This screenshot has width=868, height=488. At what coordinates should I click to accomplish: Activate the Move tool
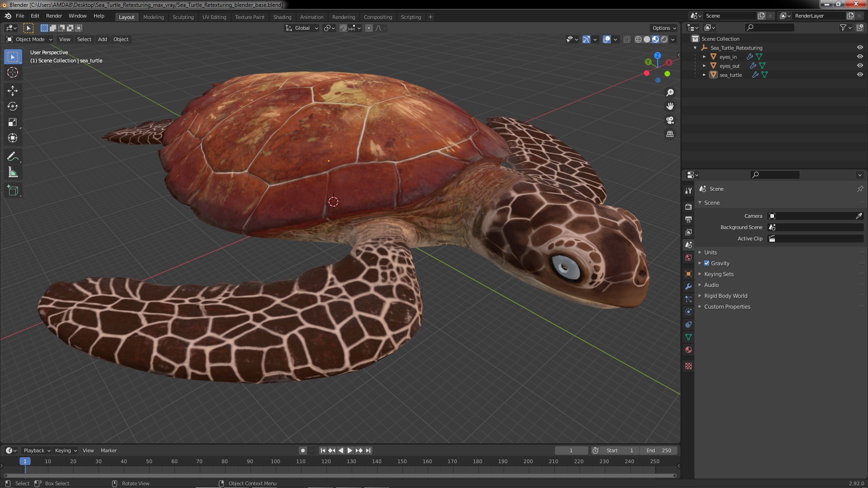click(13, 91)
